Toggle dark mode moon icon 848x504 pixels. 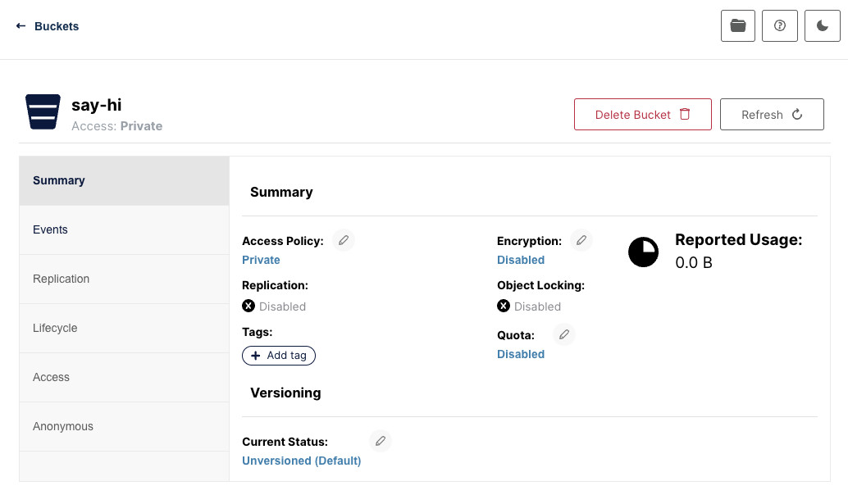pos(823,26)
